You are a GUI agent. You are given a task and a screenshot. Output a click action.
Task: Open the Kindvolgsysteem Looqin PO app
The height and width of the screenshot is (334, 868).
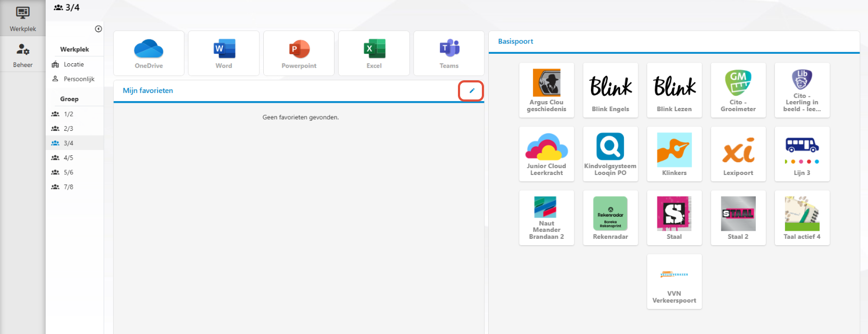click(x=611, y=154)
